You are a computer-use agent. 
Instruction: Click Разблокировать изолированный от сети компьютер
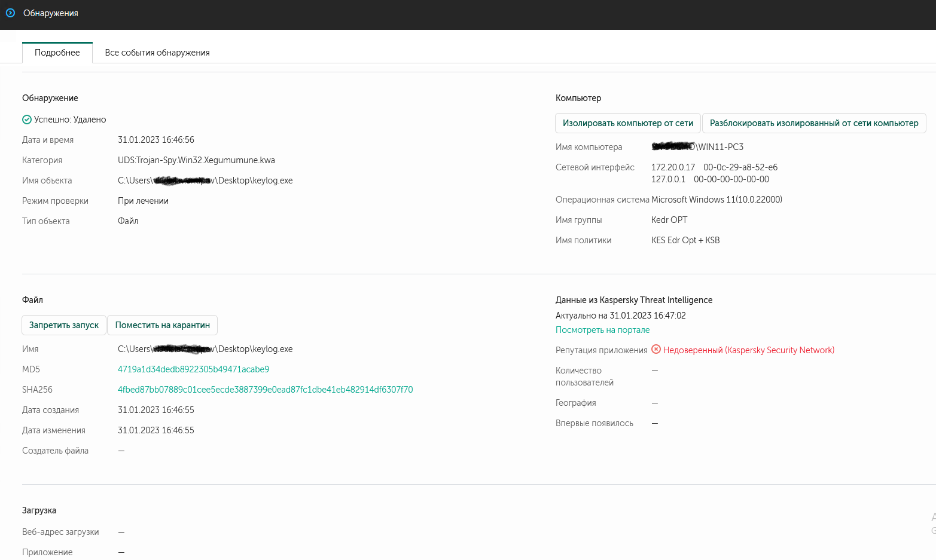(813, 123)
